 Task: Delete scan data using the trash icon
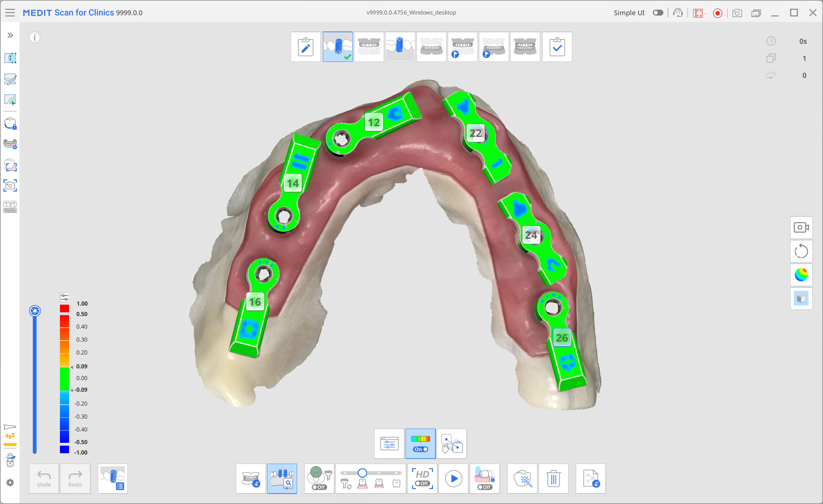553,479
